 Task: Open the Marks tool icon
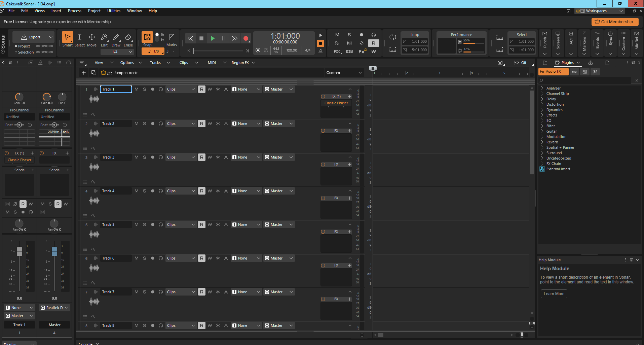tap(172, 40)
